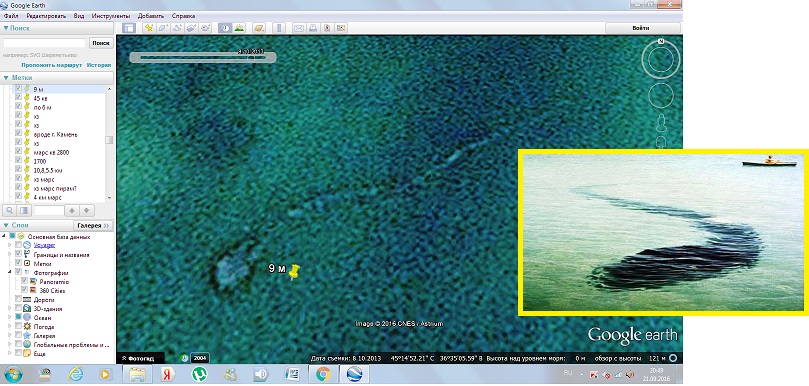Image resolution: width=809 pixels, height=386 pixels.
Task: Open the planet switcher toolbar icon
Action: click(258, 28)
